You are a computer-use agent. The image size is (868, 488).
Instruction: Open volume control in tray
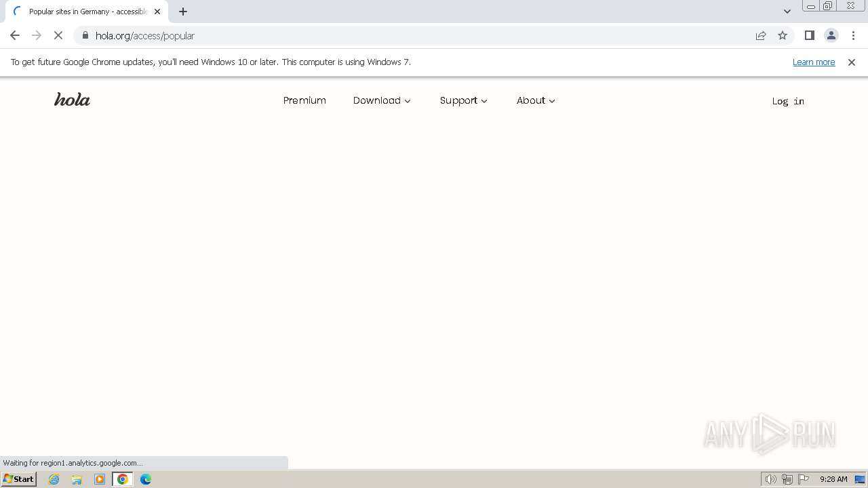[x=770, y=479]
